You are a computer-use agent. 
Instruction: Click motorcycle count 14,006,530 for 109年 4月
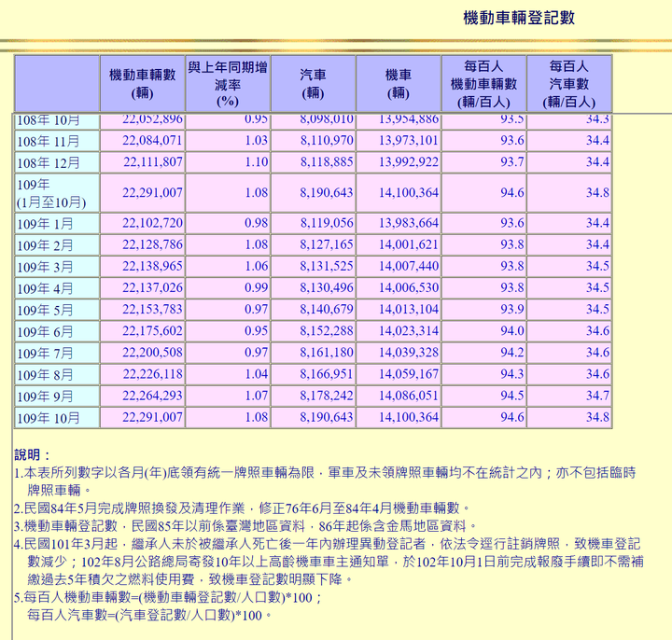409,288
